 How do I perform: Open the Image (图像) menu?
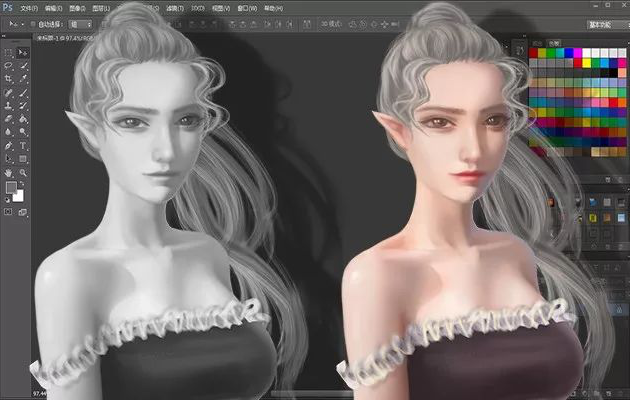pyautogui.click(x=77, y=8)
